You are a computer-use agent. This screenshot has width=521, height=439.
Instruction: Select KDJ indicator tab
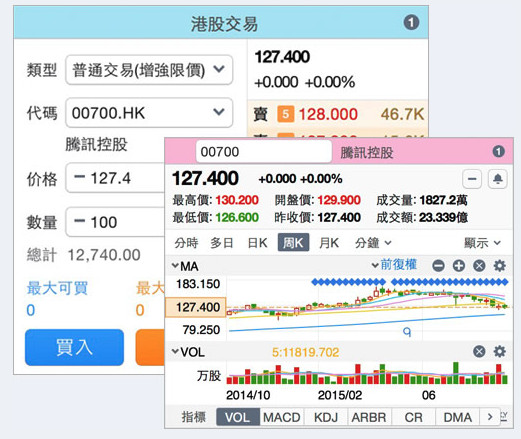326,417
